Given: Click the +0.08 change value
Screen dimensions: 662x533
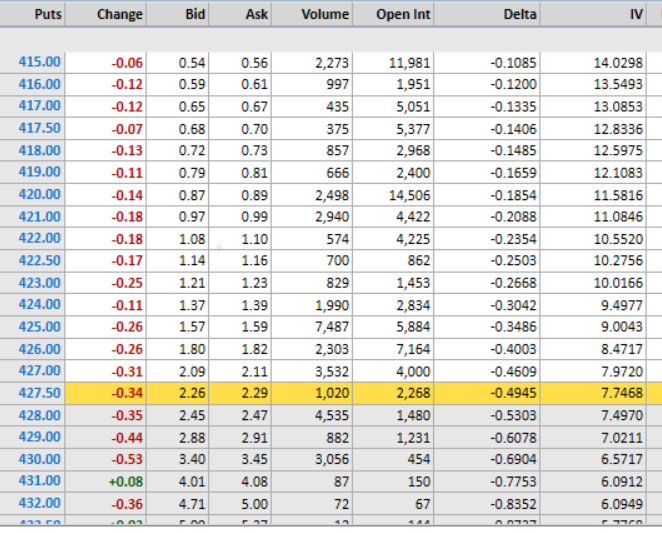Looking at the screenshot, I should (x=126, y=481).
